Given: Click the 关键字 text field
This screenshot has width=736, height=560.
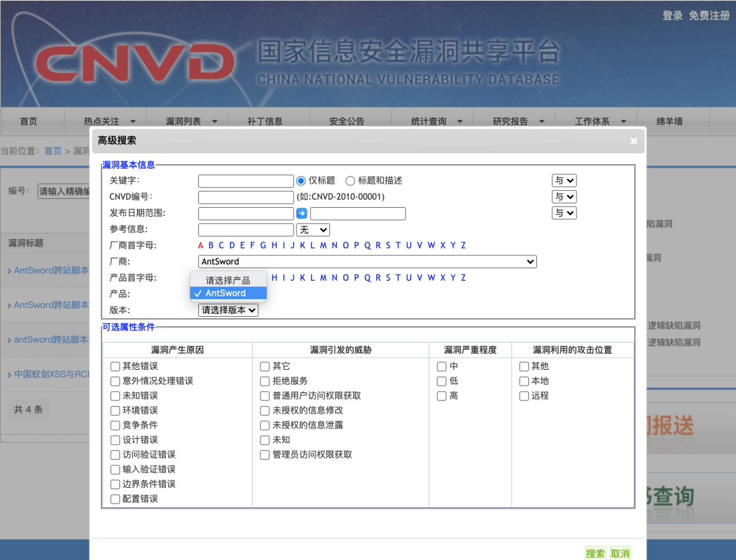Looking at the screenshot, I should point(246,181).
